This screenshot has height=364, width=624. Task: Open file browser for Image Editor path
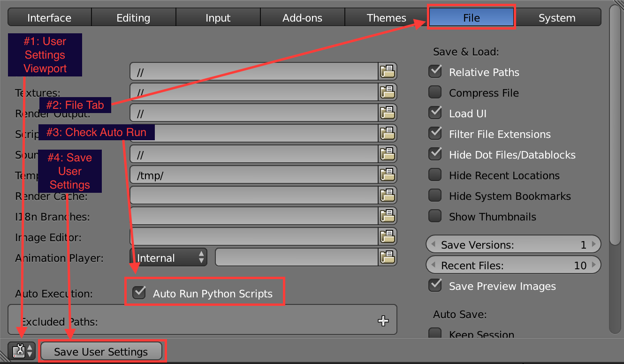(388, 236)
